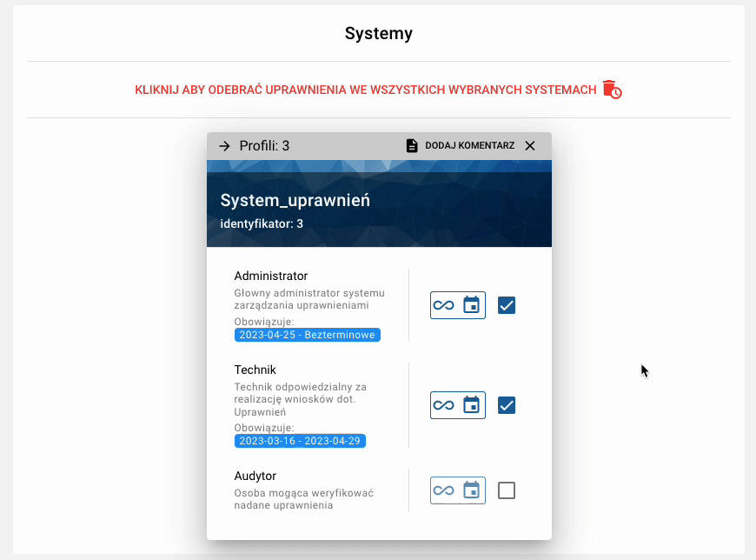756x560 pixels.
Task: Click the arrow next to Profili: 3
Action: tap(224, 146)
